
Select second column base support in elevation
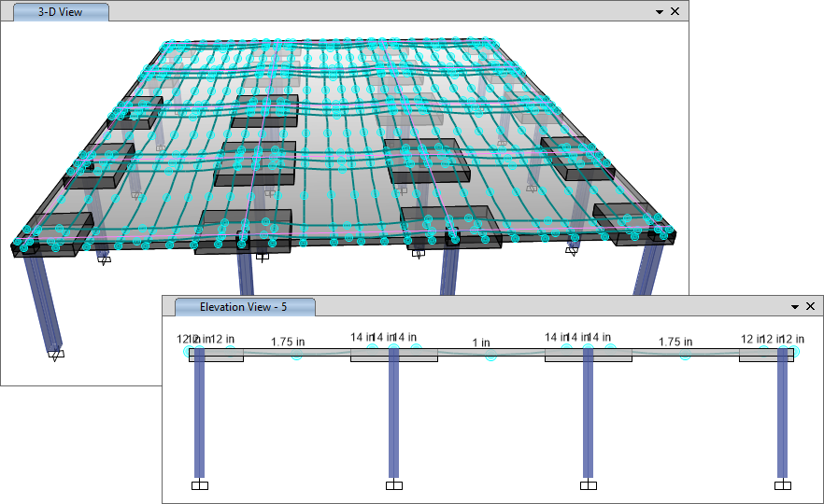tap(394, 484)
